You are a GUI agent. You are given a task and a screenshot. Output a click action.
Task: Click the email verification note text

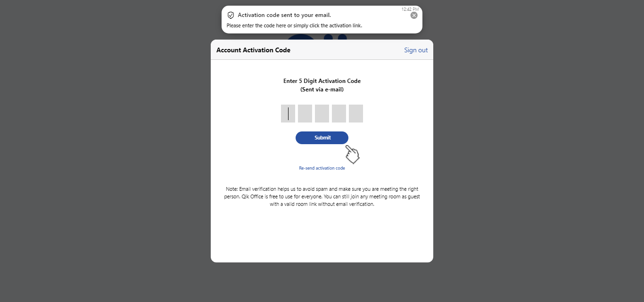coord(322,196)
